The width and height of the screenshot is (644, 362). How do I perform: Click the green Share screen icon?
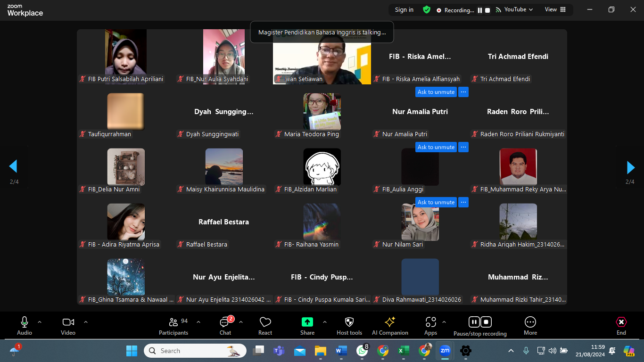(307, 322)
